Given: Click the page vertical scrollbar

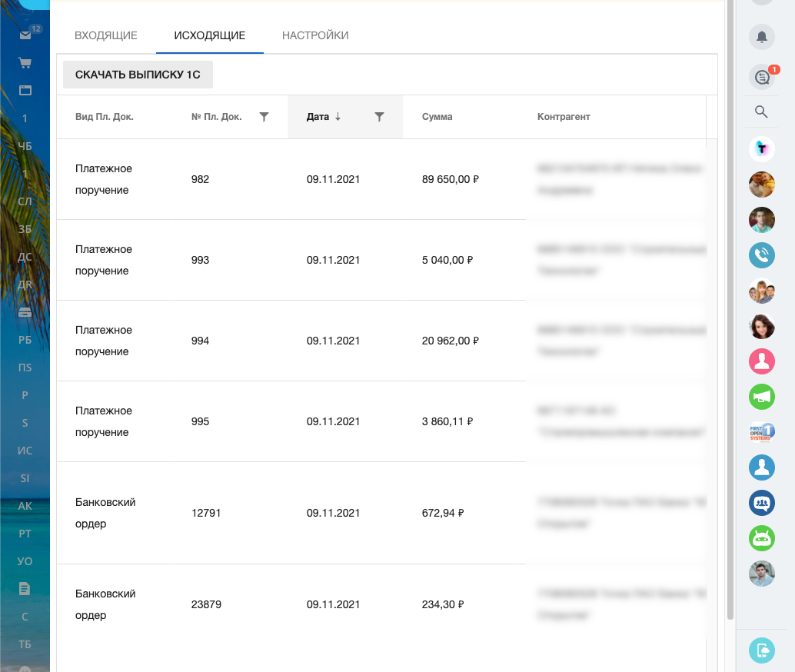Looking at the screenshot, I should [x=730, y=308].
